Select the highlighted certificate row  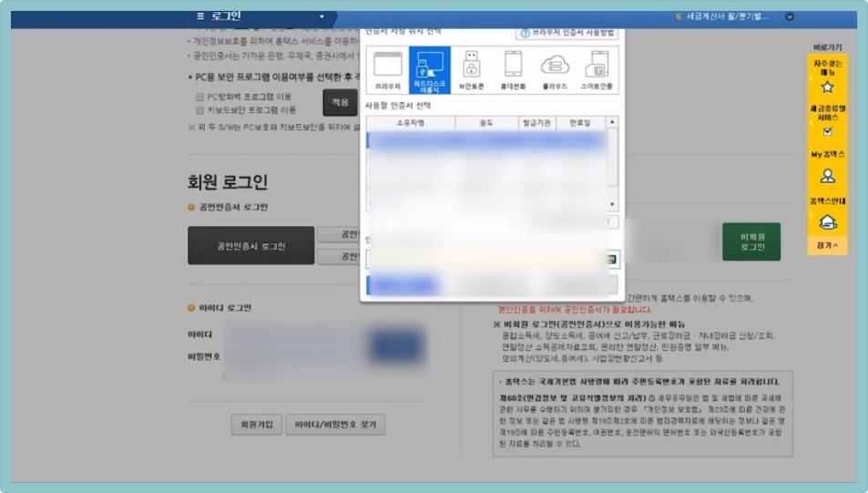(x=487, y=140)
